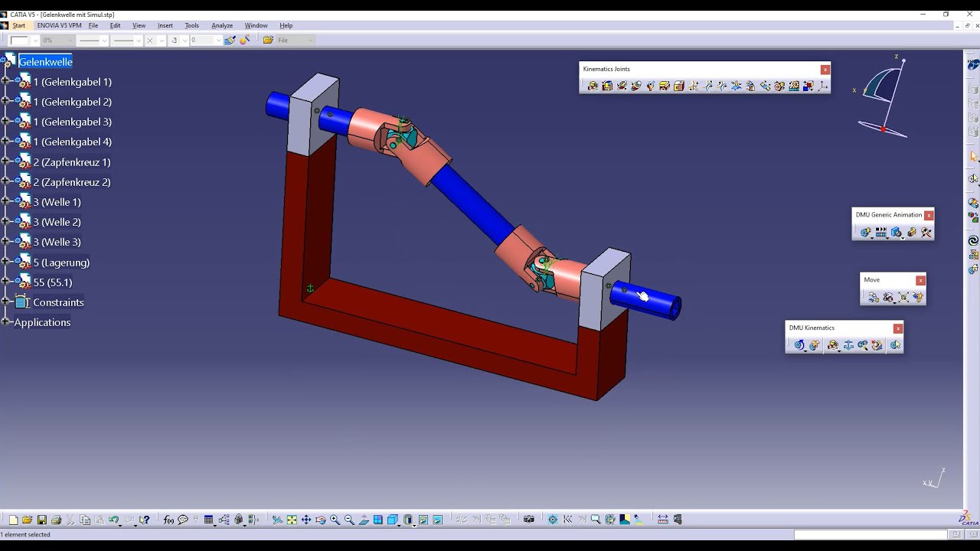Click the Clash detection icon in DMU Generic Animation
980x551 pixels.
[896, 232]
